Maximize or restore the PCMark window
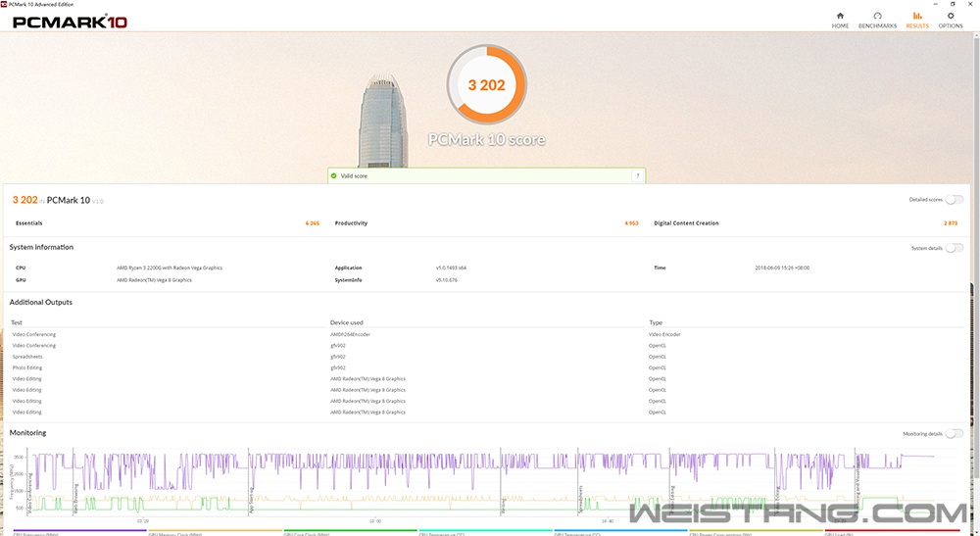 tap(953, 4)
